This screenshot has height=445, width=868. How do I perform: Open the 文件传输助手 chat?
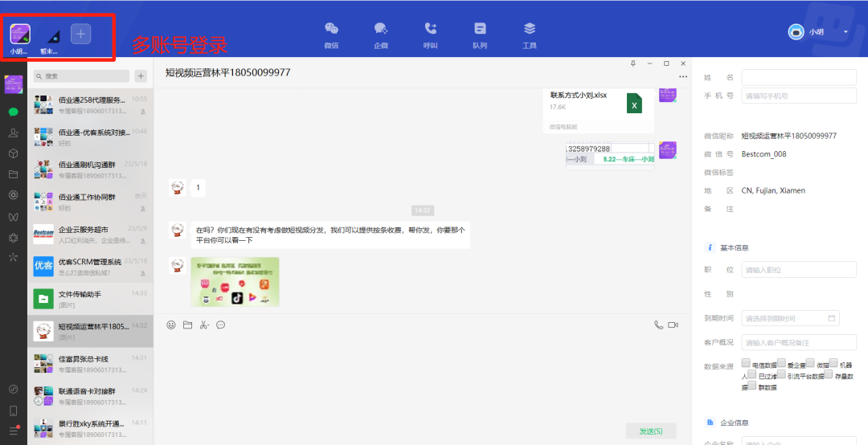click(x=90, y=299)
